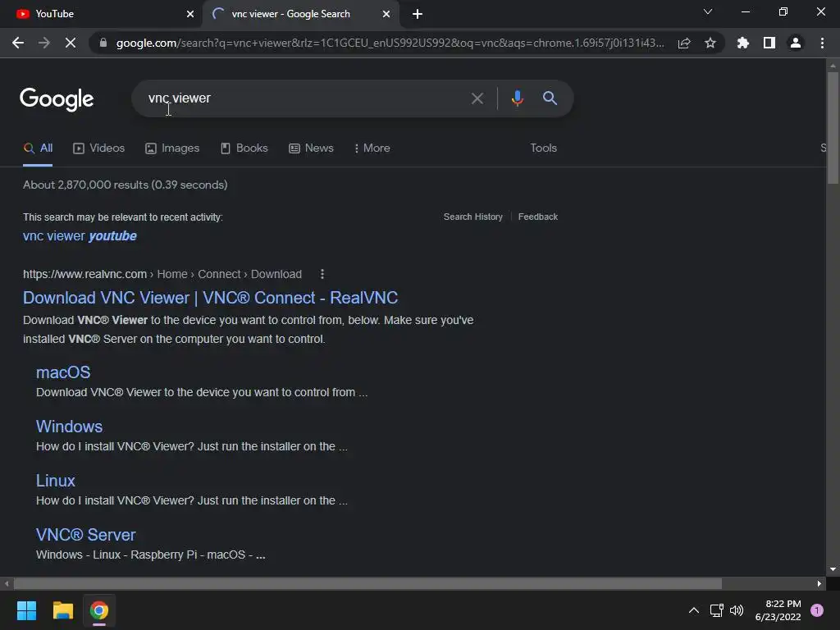Switch to News results

click(x=311, y=148)
